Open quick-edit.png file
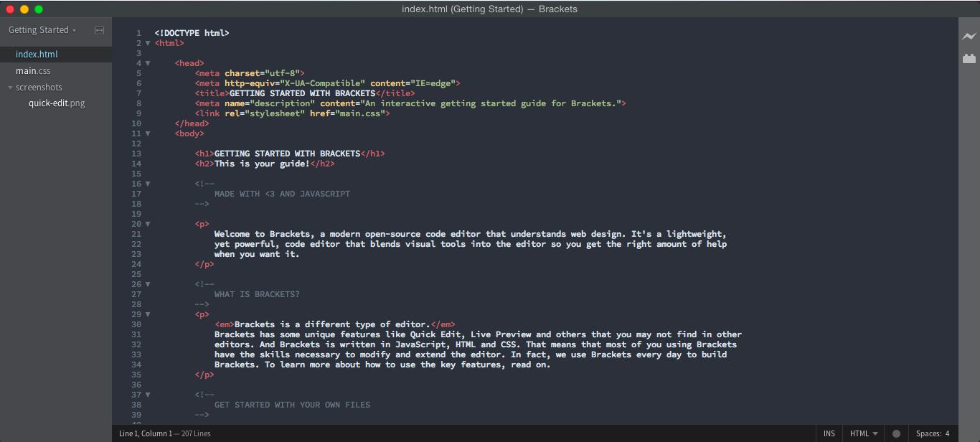The image size is (980, 442). pyautogui.click(x=57, y=103)
